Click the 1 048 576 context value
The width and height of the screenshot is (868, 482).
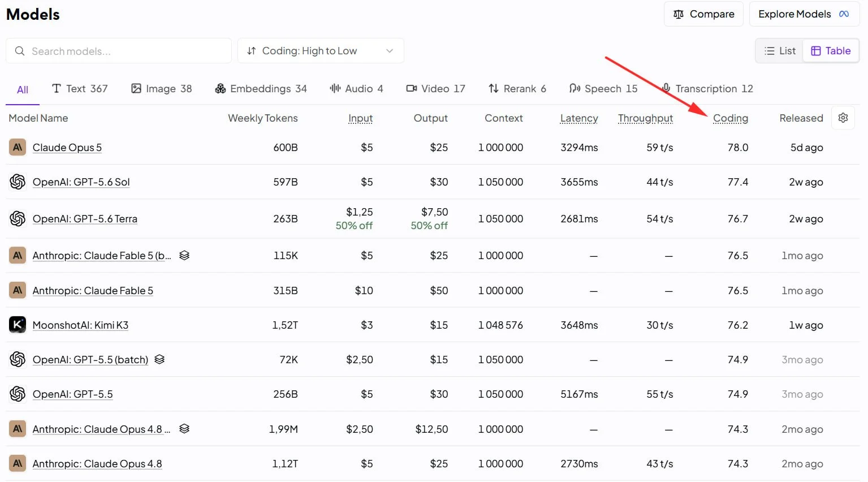pyautogui.click(x=500, y=325)
